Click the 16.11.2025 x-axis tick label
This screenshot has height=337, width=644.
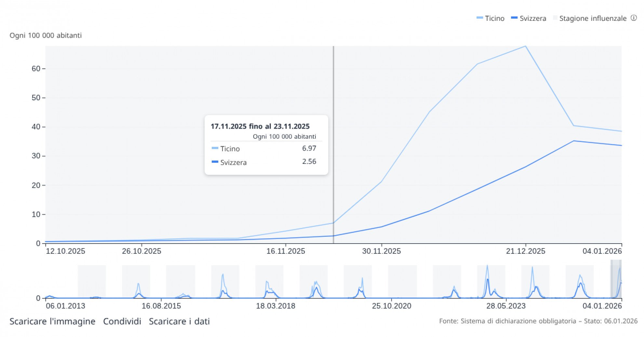click(286, 251)
